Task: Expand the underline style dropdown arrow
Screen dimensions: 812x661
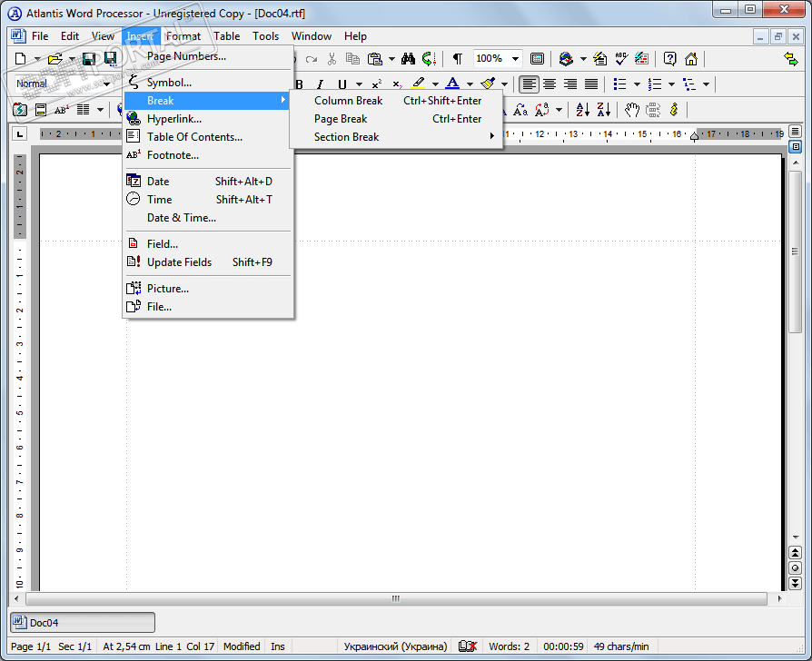Action: coord(359,84)
